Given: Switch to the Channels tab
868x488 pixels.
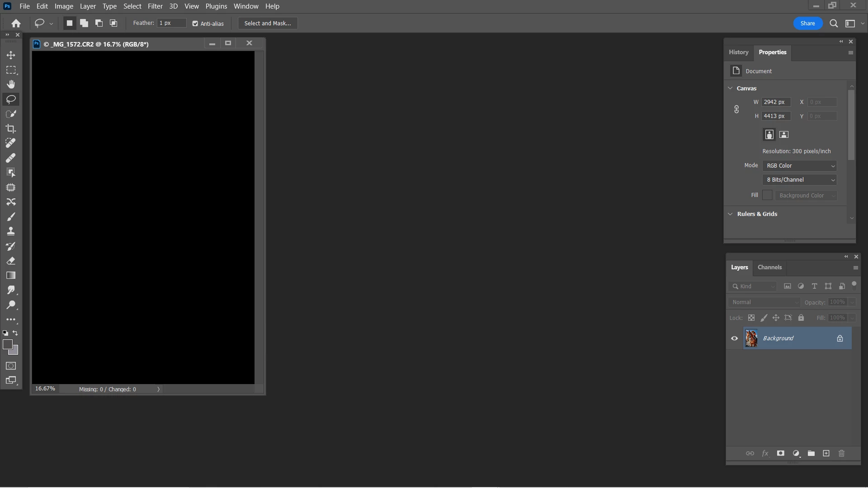Looking at the screenshot, I should click(x=769, y=267).
